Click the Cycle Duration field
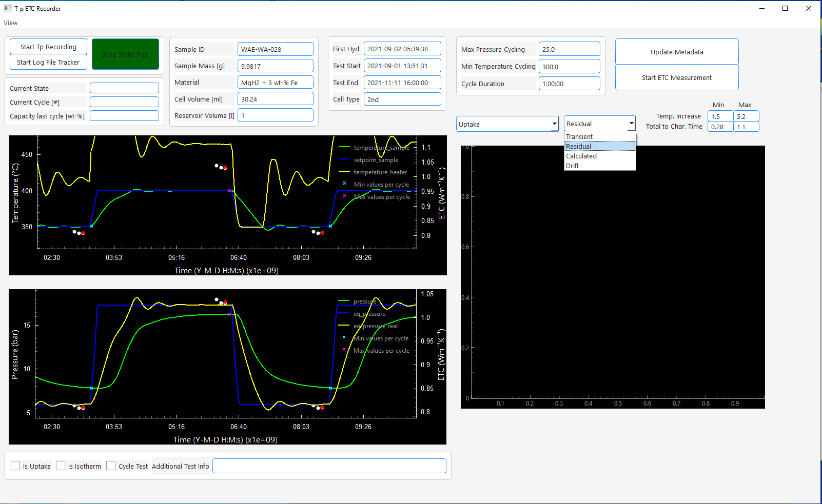The height and width of the screenshot is (504, 822). tap(569, 83)
